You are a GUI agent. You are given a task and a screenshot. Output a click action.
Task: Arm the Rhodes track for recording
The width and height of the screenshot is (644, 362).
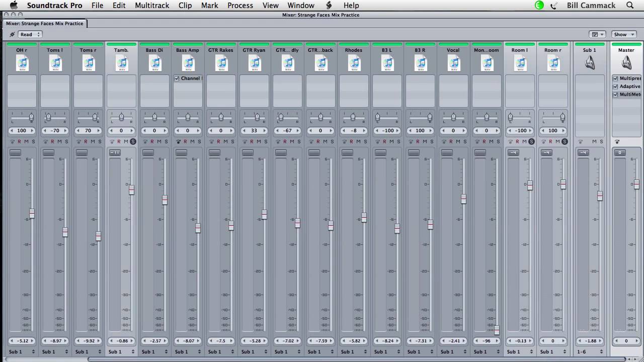351,142
